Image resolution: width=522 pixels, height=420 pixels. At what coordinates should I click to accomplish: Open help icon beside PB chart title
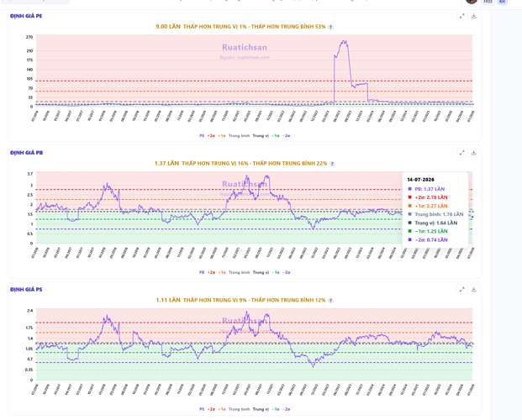(x=332, y=164)
